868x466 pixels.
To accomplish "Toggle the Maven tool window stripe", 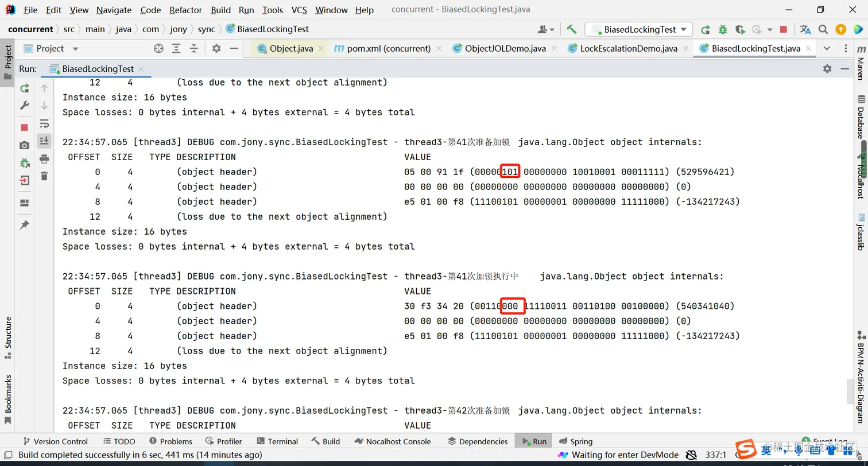I will [x=861, y=64].
